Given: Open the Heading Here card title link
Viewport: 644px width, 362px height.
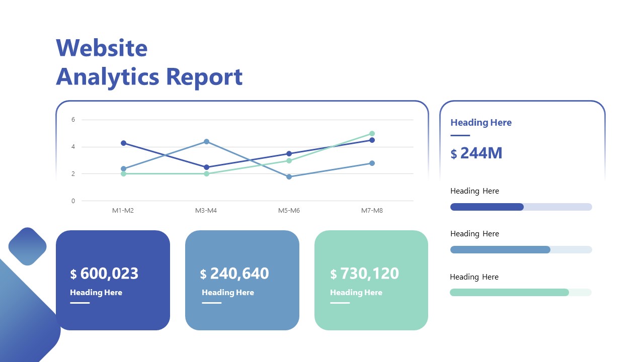Looking at the screenshot, I should [480, 122].
